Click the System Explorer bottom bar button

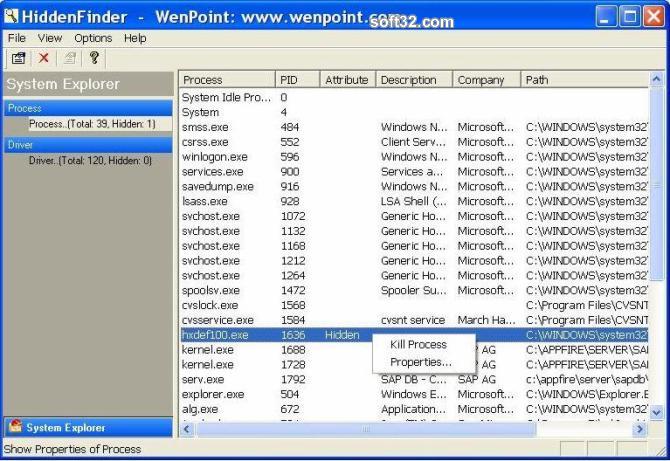tap(87, 428)
